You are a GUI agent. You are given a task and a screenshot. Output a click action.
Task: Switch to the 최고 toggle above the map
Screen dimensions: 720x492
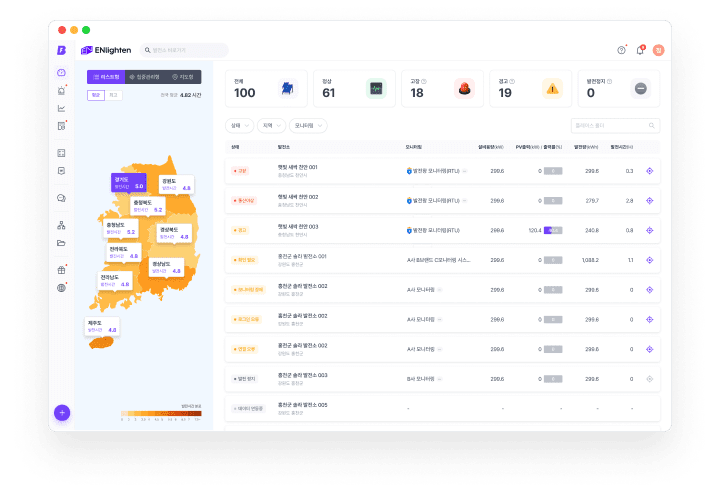coord(113,95)
